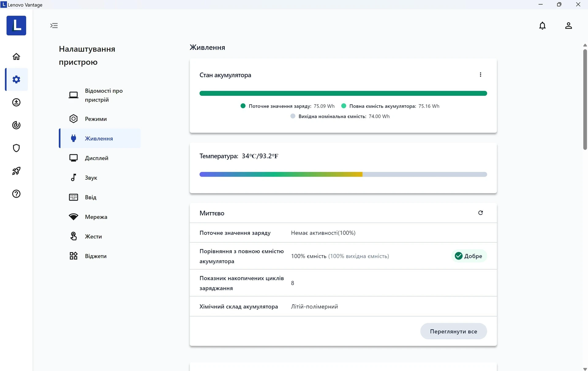Click the Дисплей monitor icon
Screen dimensions: 588x371
coord(73,158)
